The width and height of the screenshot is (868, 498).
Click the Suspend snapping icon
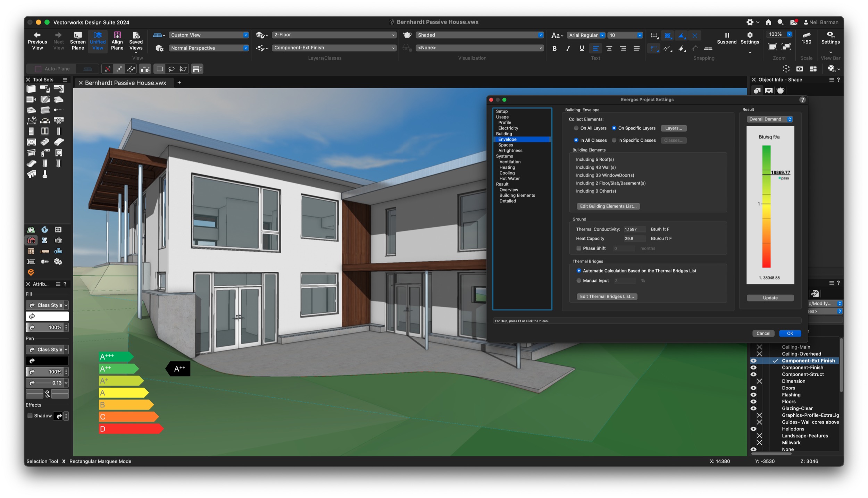(726, 35)
